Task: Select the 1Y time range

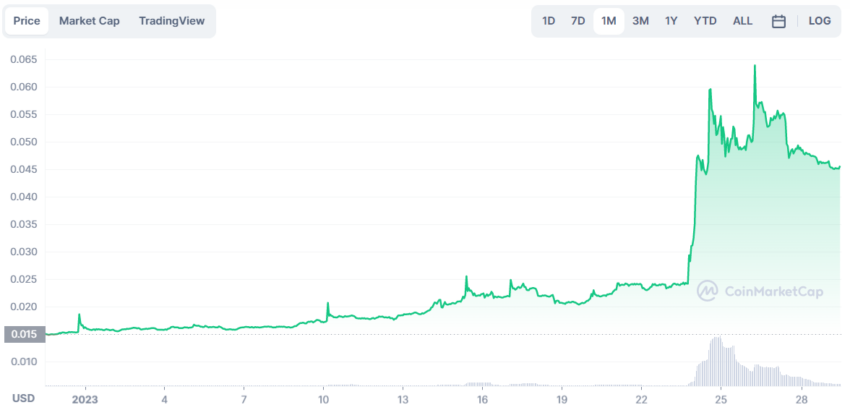Action: [x=671, y=21]
